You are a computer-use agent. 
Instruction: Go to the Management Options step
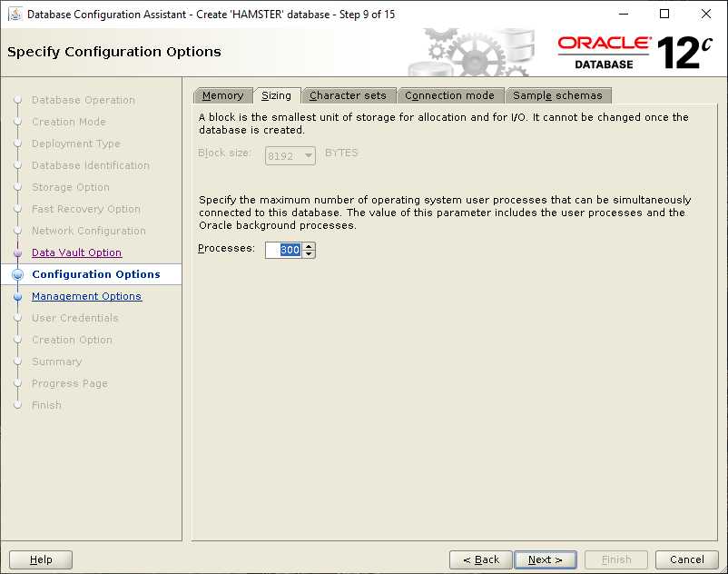pyautogui.click(x=87, y=296)
